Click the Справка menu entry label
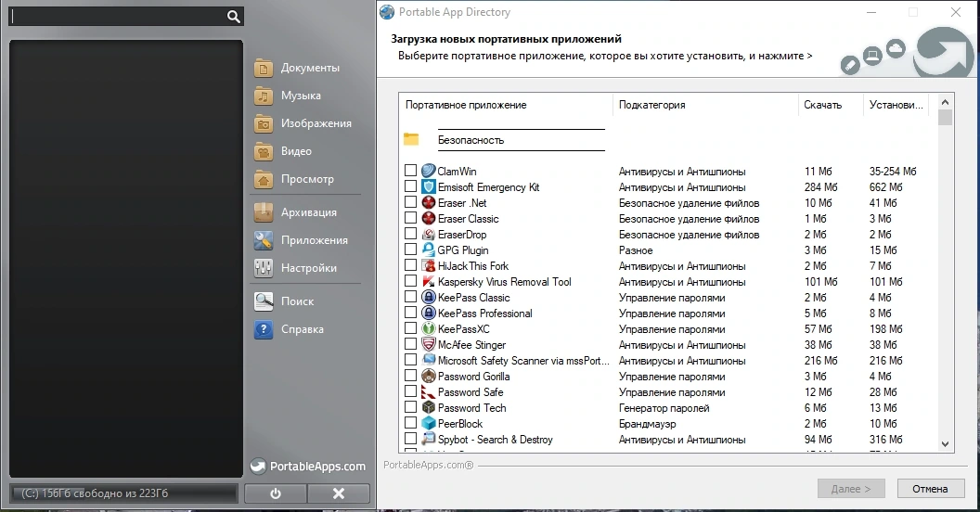980x512 pixels. pyautogui.click(x=303, y=329)
